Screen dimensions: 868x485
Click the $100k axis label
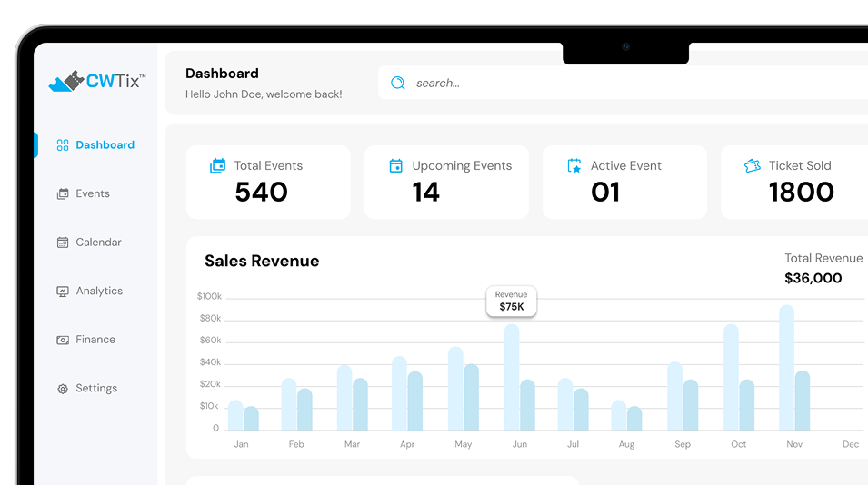(209, 296)
